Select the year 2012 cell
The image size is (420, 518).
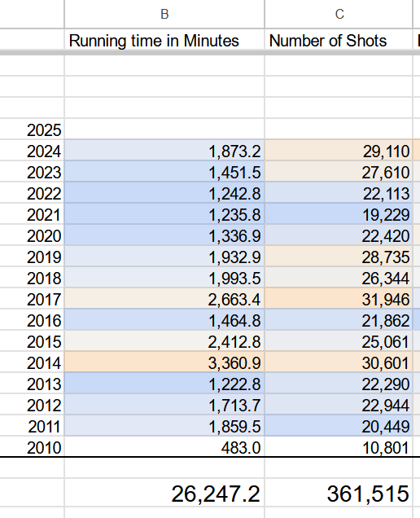[32, 404]
